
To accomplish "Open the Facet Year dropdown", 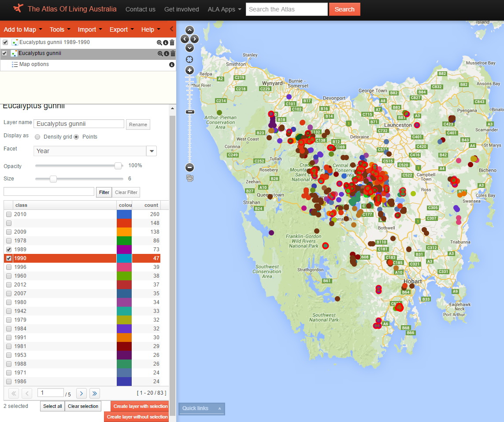I will tap(152, 151).
